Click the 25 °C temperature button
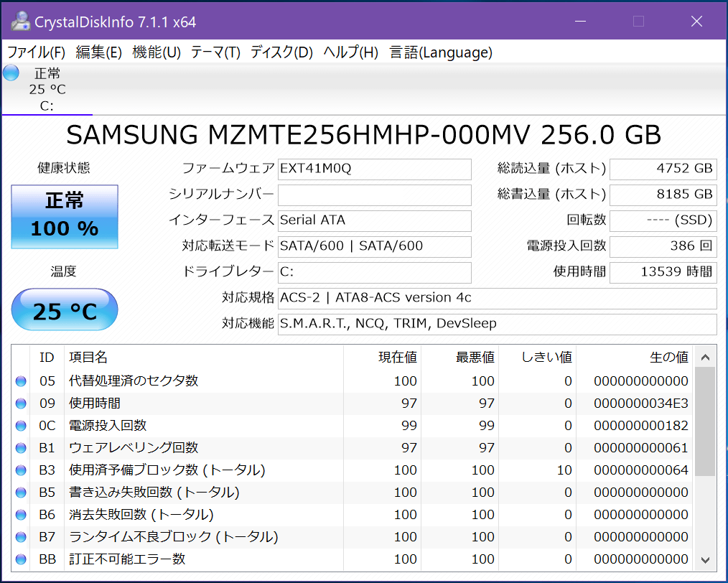 (x=65, y=309)
